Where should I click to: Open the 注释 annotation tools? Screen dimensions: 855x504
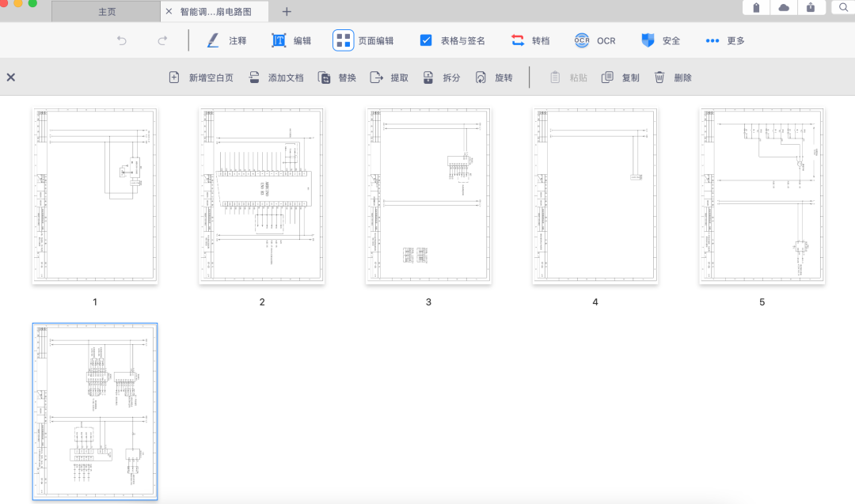click(227, 40)
